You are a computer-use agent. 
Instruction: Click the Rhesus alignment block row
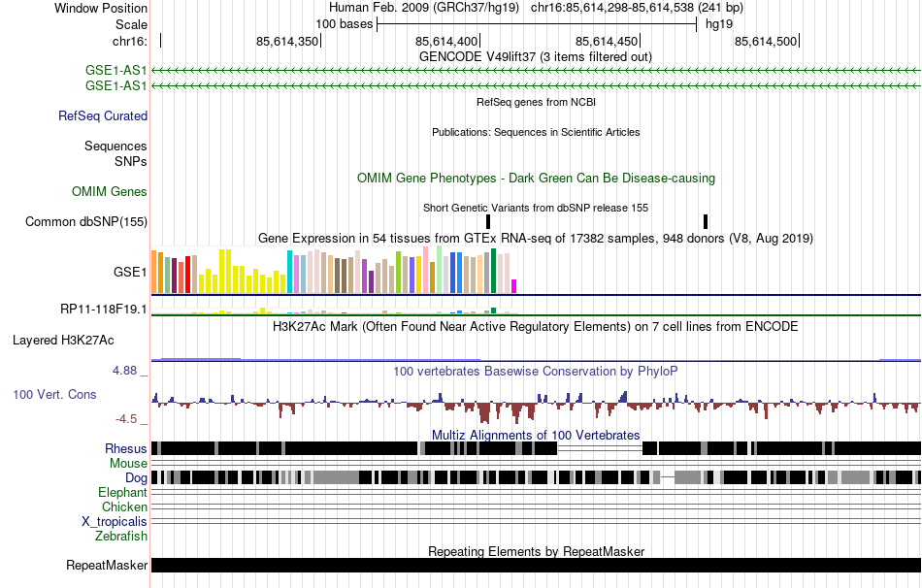tap(536, 448)
